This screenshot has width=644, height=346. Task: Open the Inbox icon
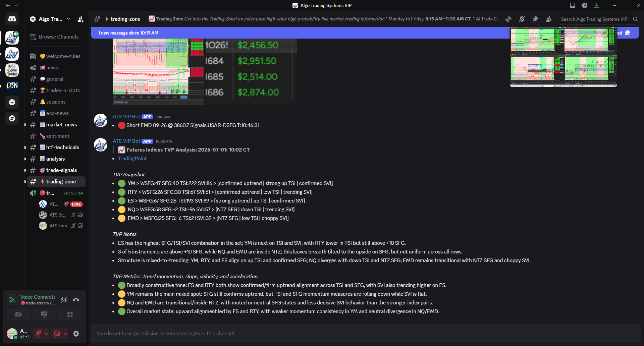click(573, 5)
